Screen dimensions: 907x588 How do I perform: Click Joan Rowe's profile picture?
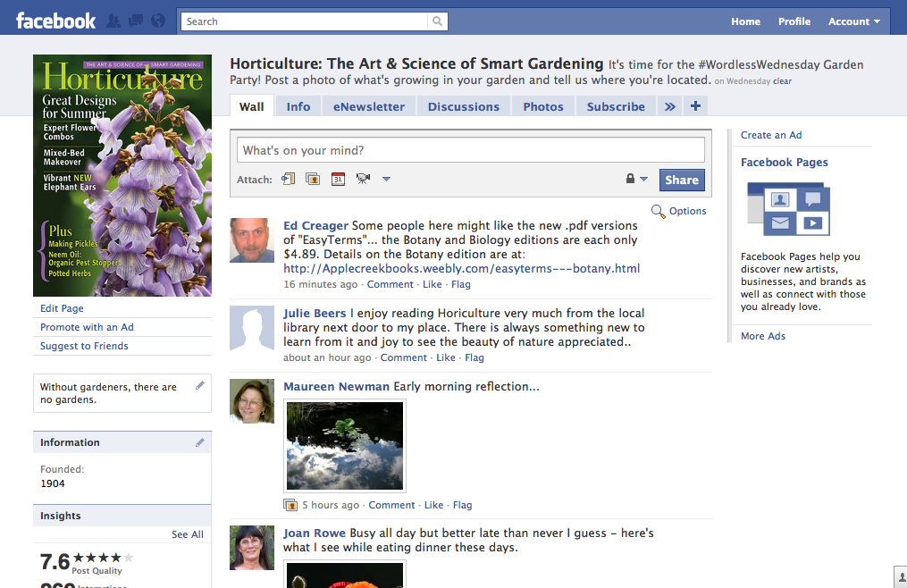(252, 548)
